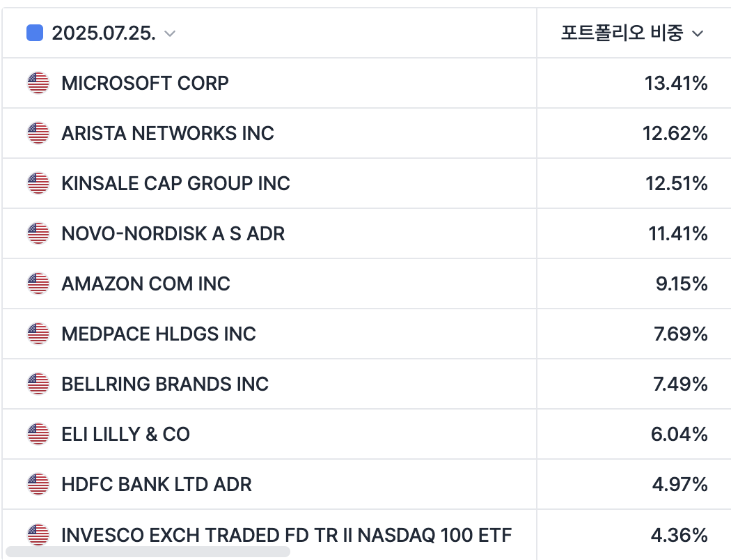
Task: Click the flag icon beside MEDPACE HLDGS INC
Action: point(38,334)
